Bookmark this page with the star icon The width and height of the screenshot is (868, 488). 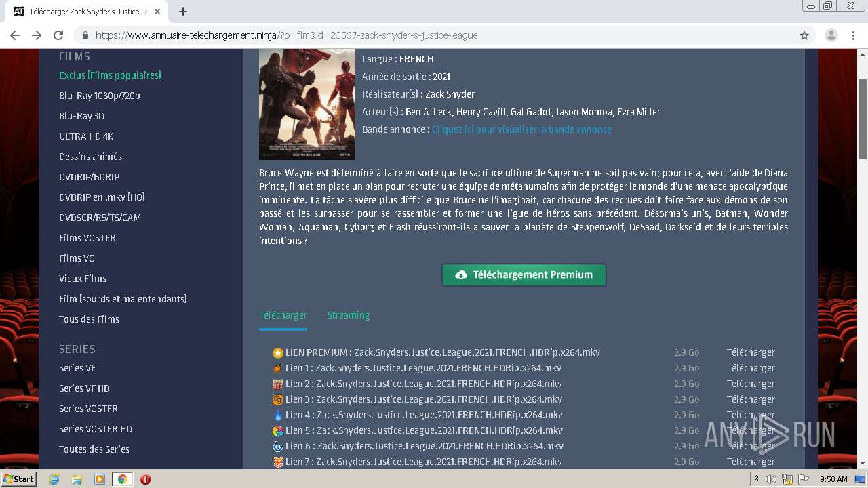coord(804,35)
